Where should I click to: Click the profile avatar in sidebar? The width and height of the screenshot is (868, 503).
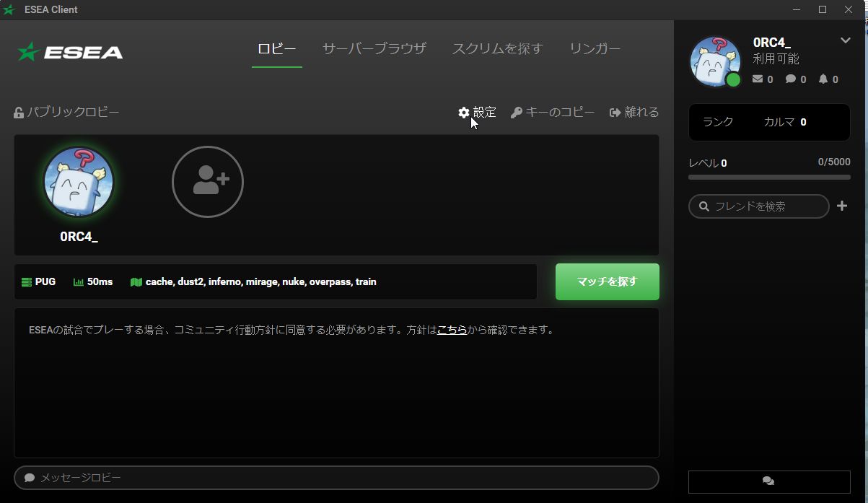point(715,61)
